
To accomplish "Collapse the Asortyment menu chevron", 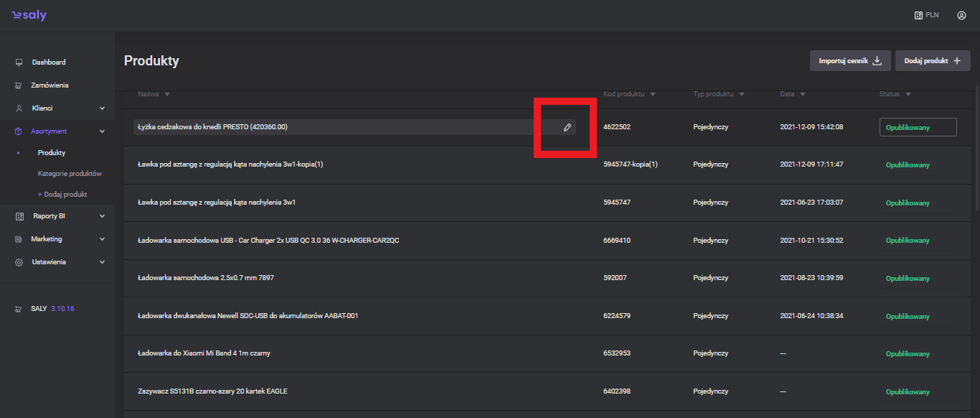I will 102,131.
